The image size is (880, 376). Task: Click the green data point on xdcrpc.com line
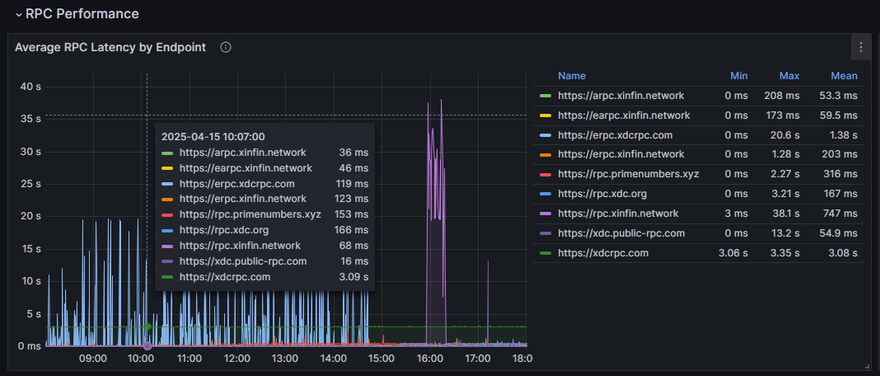(148, 327)
